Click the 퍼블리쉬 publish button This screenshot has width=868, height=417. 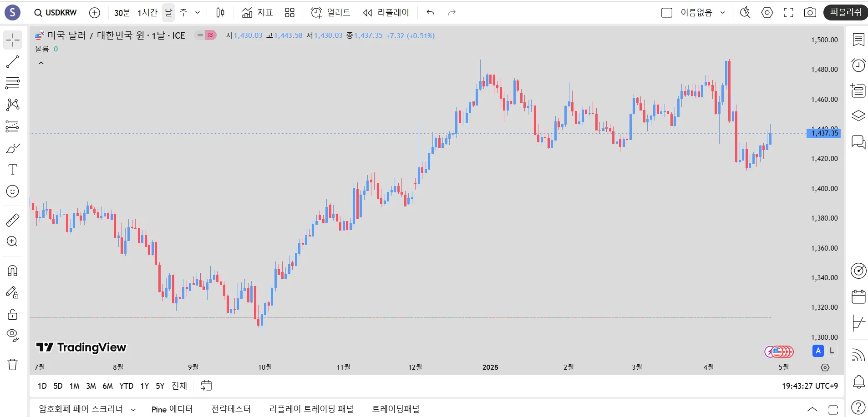[845, 13]
